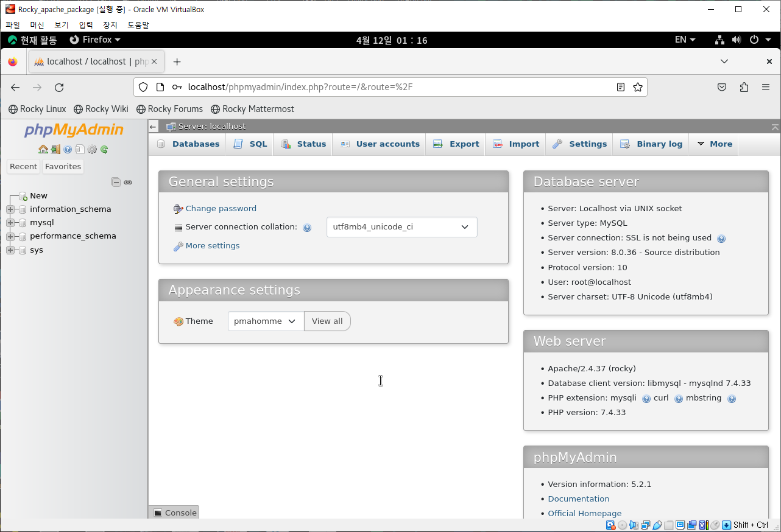The image size is (781, 532).
Task: Open the More menu dropdown
Action: point(715,144)
